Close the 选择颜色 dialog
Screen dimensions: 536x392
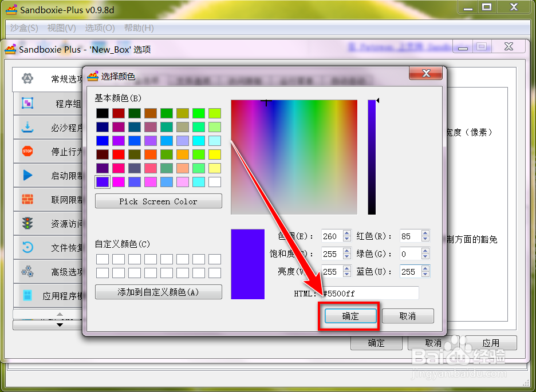pos(426,73)
